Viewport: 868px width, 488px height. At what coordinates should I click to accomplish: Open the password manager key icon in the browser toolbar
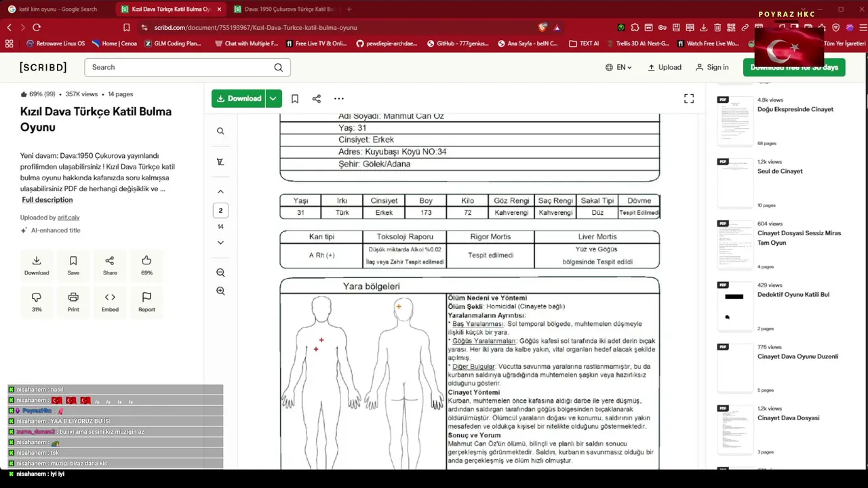pos(663,27)
